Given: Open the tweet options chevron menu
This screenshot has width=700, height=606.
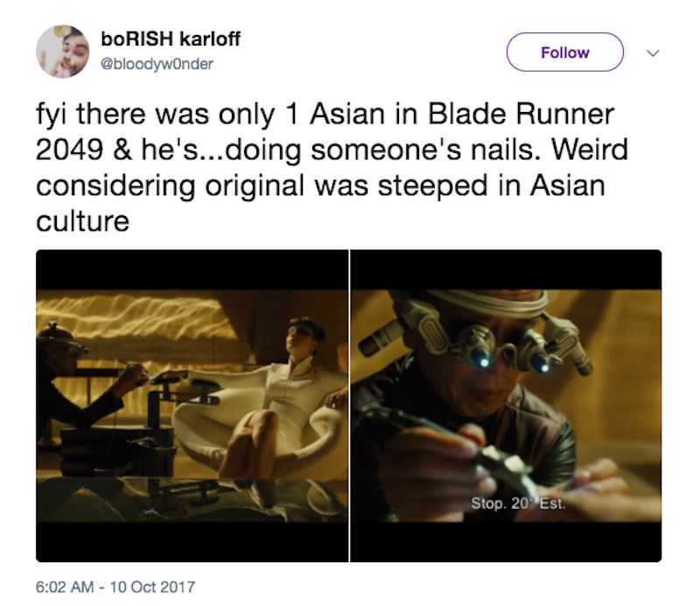Looking at the screenshot, I should pyautogui.click(x=653, y=53).
